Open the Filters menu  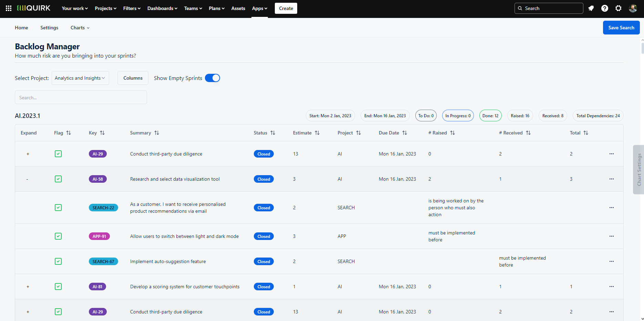(132, 8)
